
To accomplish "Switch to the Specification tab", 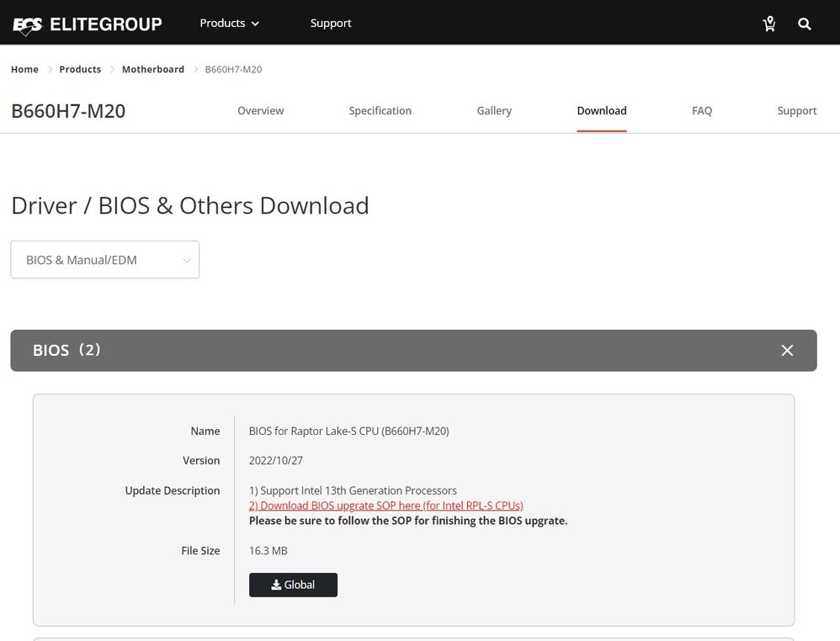I will click(x=380, y=110).
